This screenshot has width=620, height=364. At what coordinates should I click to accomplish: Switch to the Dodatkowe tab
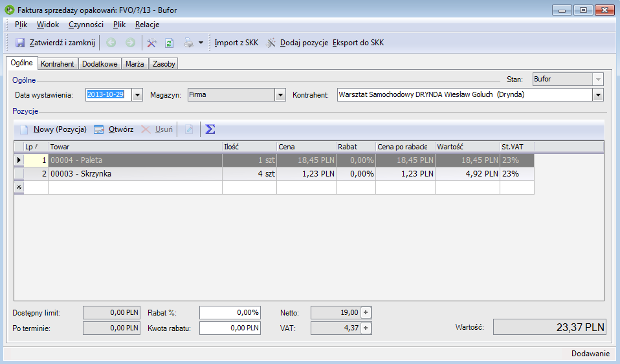pyautogui.click(x=100, y=63)
